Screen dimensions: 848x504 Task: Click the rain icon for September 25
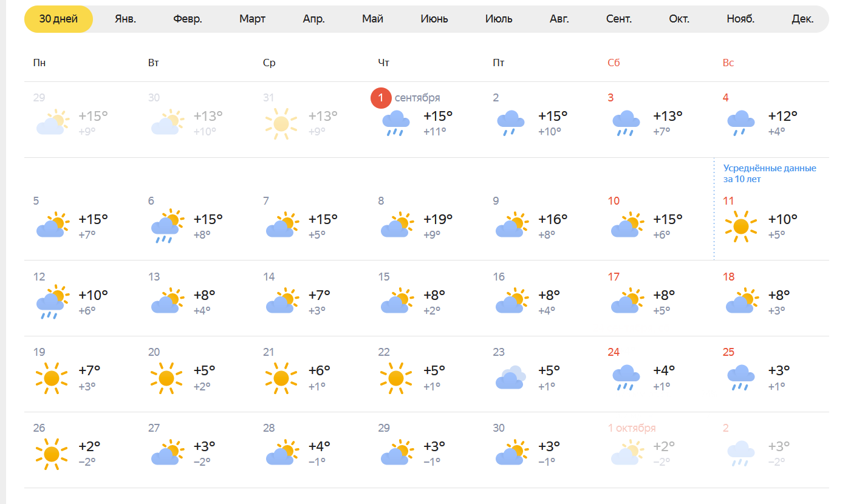pyautogui.click(x=740, y=378)
